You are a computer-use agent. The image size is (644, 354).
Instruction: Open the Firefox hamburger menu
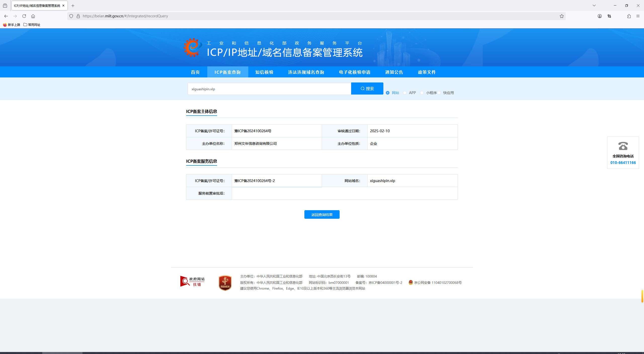pyautogui.click(x=638, y=16)
